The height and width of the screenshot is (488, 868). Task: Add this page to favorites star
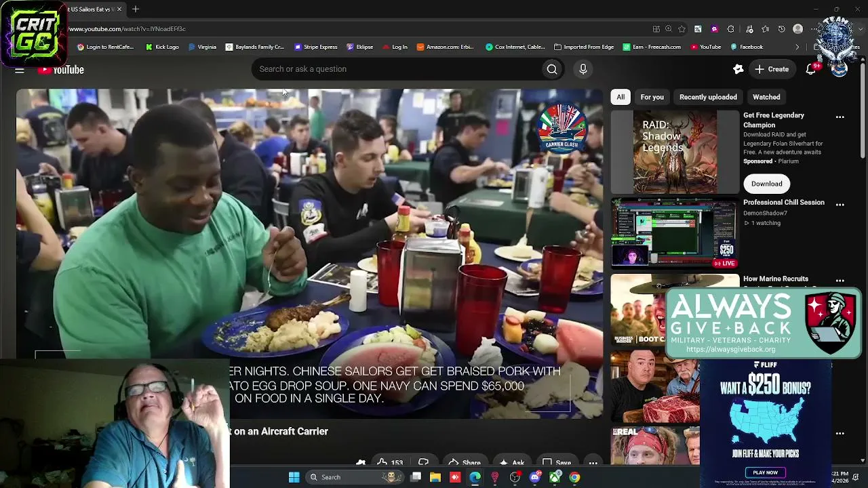pyautogui.click(x=682, y=29)
